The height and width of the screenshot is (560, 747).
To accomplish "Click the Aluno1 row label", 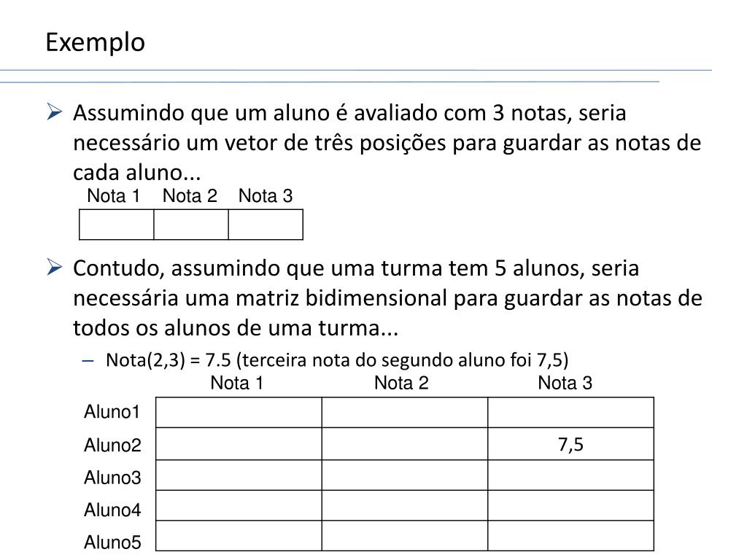I will pyautogui.click(x=112, y=412).
